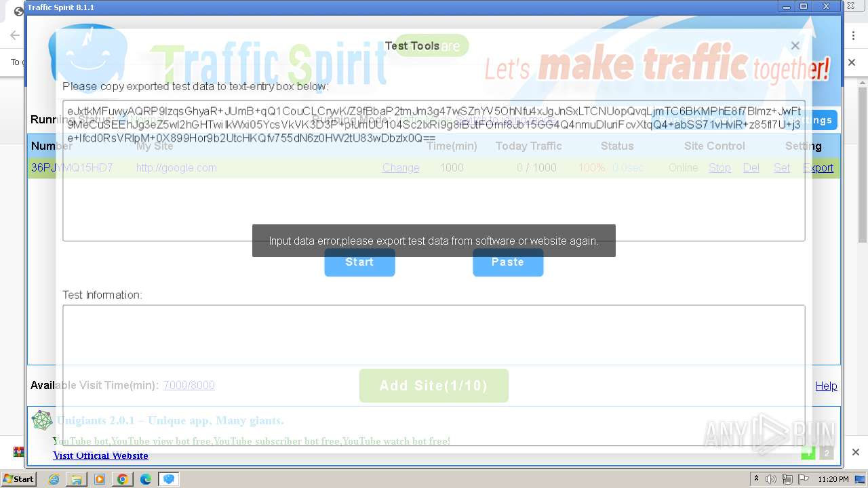Screen dimensions: 868x488
Task: Open the http://google.com site link
Action: 176,167
